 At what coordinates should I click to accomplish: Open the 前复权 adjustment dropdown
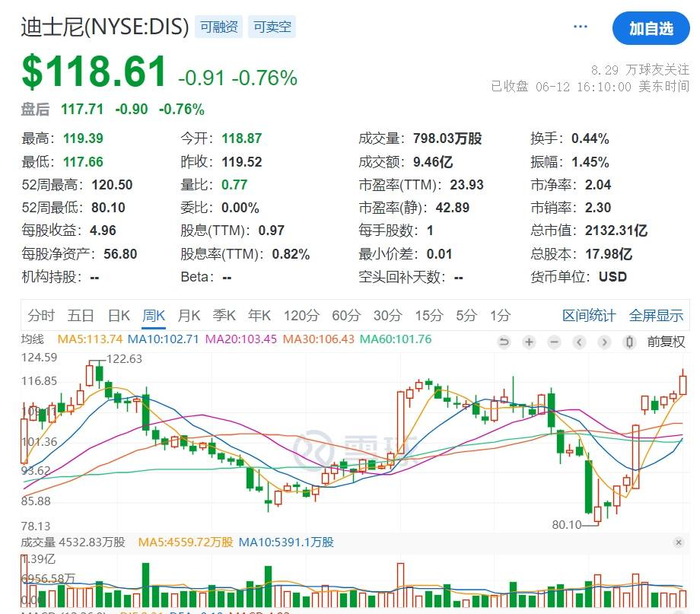pyautogui.click(x=666, y=342)
